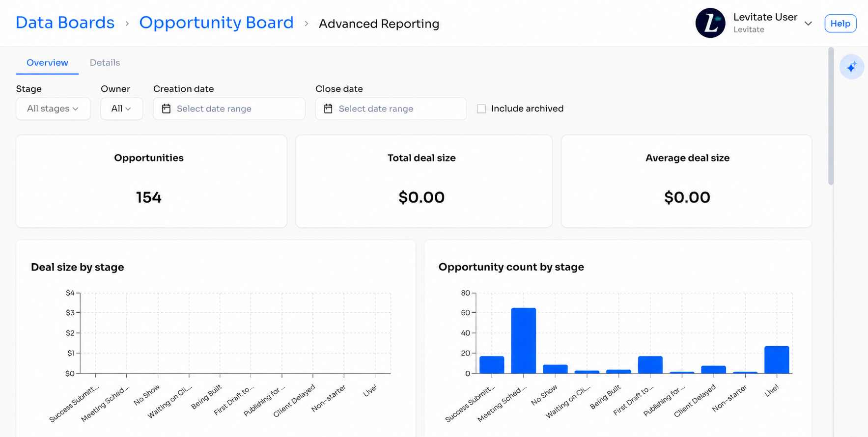Click the Deal size by stage heading

(x=78, y=267)
